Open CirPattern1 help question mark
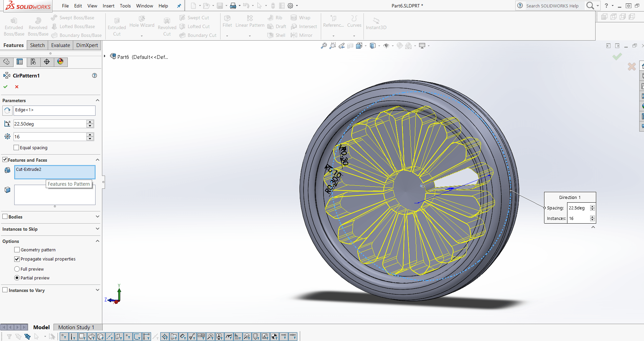Image resolution: width=644 pixels, height=341 pixels. [95, 75]
